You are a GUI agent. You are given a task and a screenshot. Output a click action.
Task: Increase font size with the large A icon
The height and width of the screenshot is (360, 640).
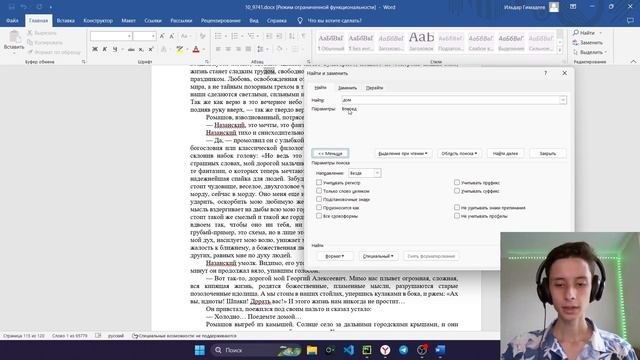[162, 36]
